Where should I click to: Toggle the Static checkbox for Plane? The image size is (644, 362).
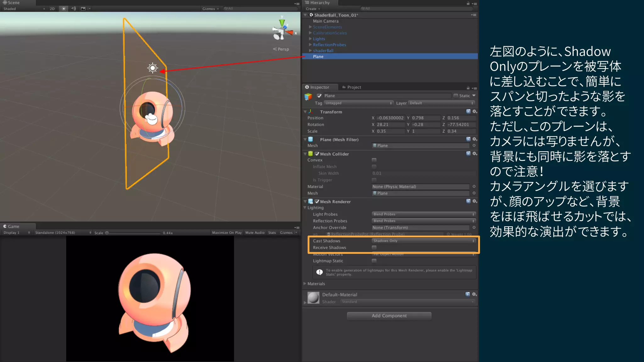tap(456, 96)
